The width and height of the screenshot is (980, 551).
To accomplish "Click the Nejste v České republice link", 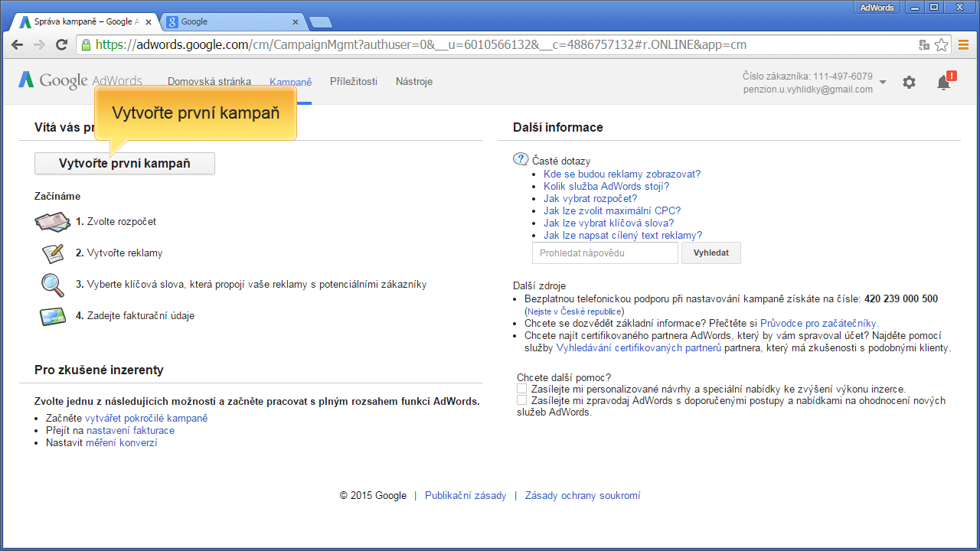I will (x=574, y=311).
